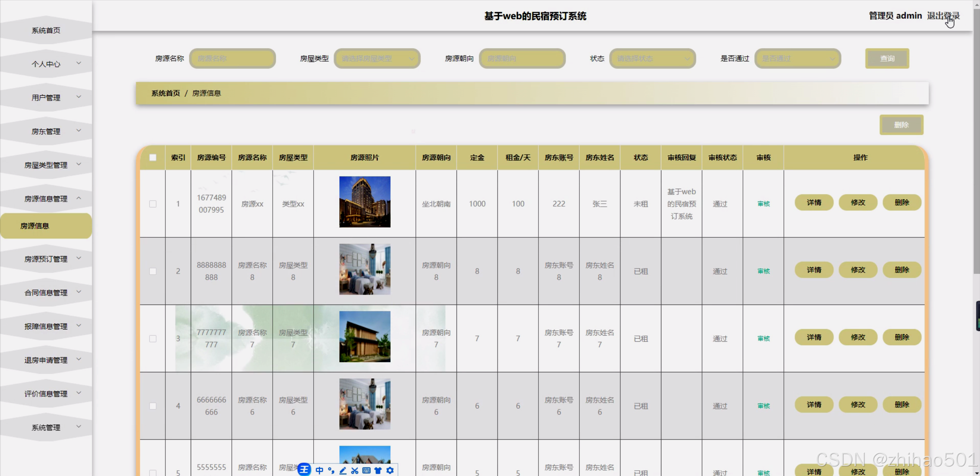Screen dimensions: 980x476
Task: Click the blue 王 input method logo icon
Action: point(304,469)
